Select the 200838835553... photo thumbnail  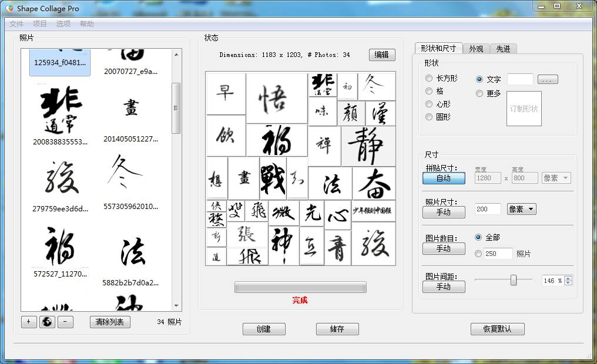point(60,115)
